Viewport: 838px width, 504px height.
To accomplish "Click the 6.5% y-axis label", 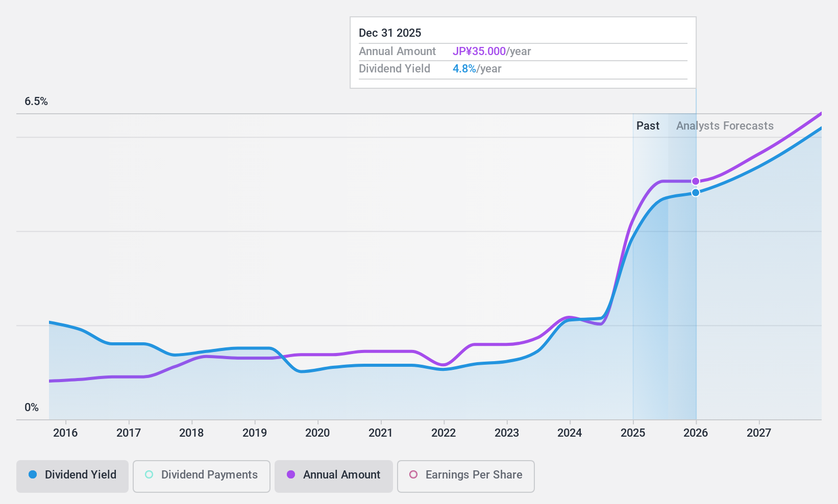I will (36, 102).
